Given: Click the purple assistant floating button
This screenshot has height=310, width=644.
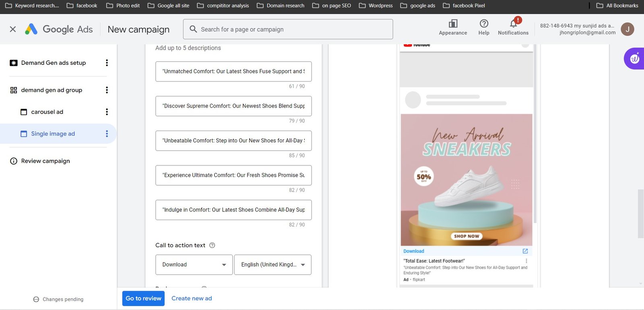Looking at the screenshot, I should coord(634,58).
